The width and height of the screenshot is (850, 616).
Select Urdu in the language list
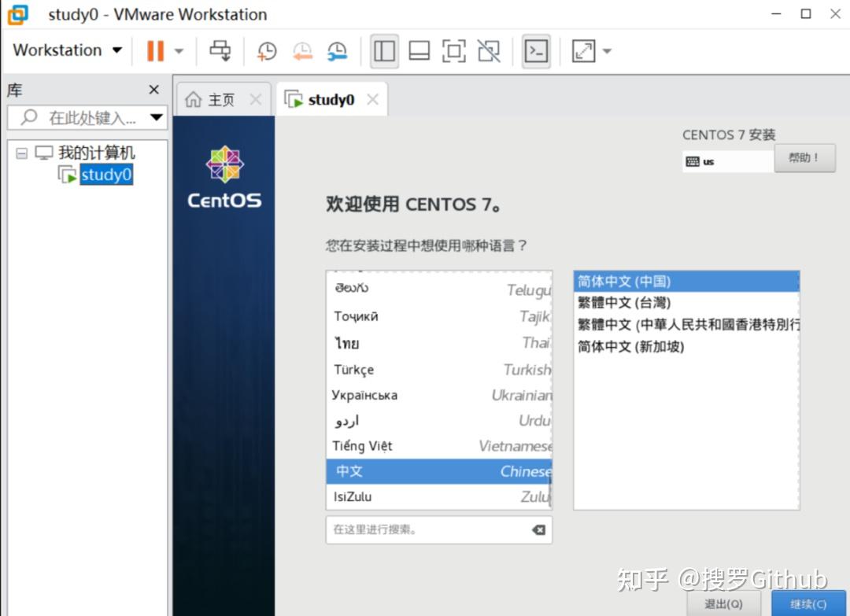pyautogui.click(x=439, y=420)
